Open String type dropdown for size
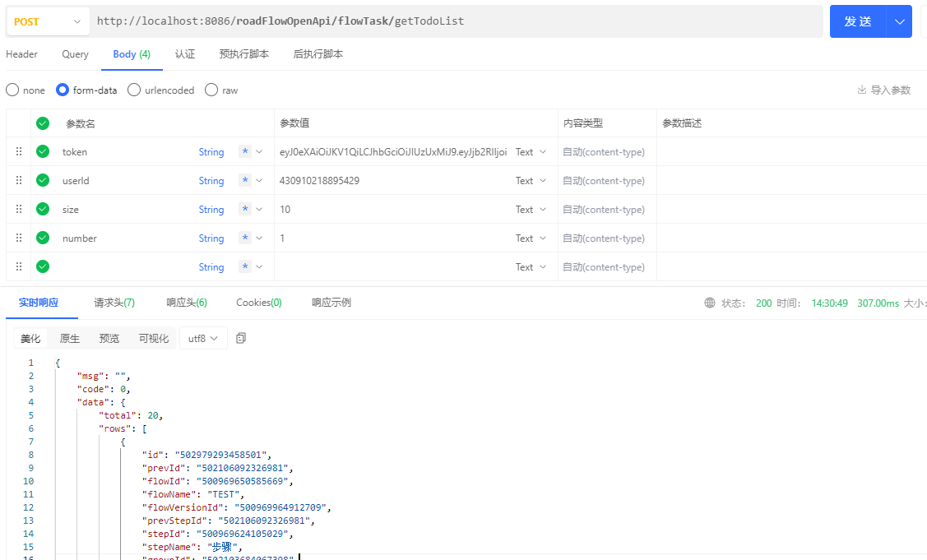This screenshot has width=927, height=560. (211, 210)
